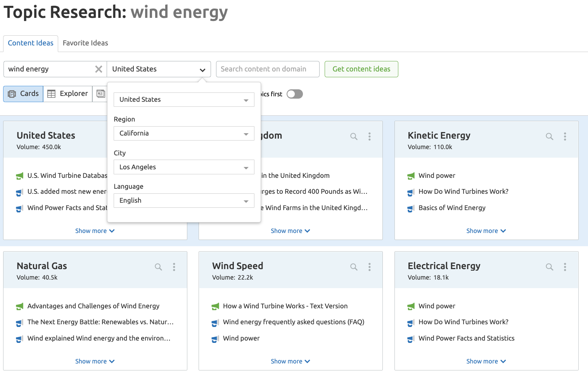588x379 pixels.
Task: Open three-dot menu on Kinetic Energy card
Action: 565,136
